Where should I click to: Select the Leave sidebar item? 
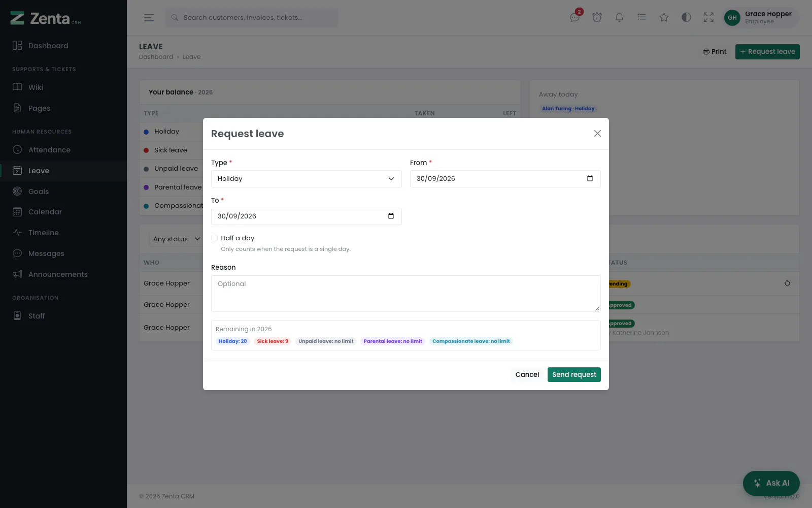(x=63, y=171)
